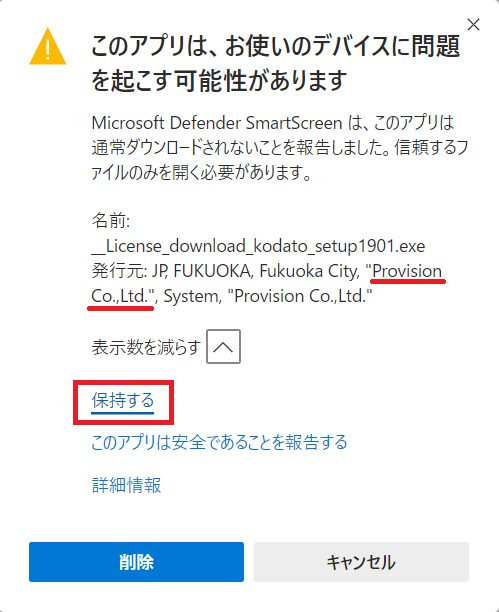Click the yellow warning triangle icon
The image size is (499, 612).
click(48, 46)
